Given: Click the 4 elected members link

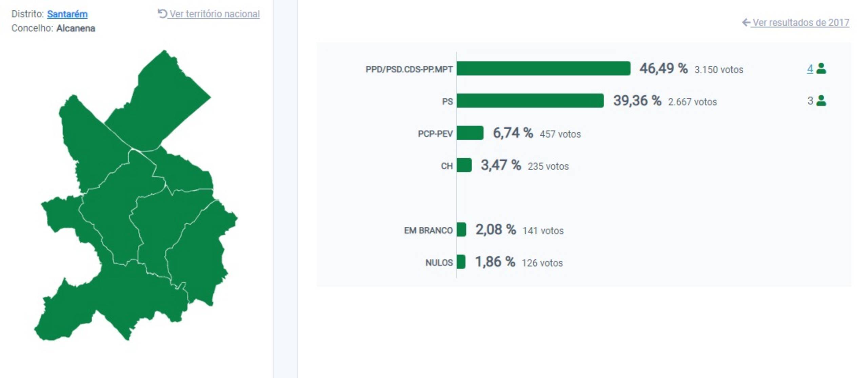Looking at the screenshot, I should click(810, 69).
